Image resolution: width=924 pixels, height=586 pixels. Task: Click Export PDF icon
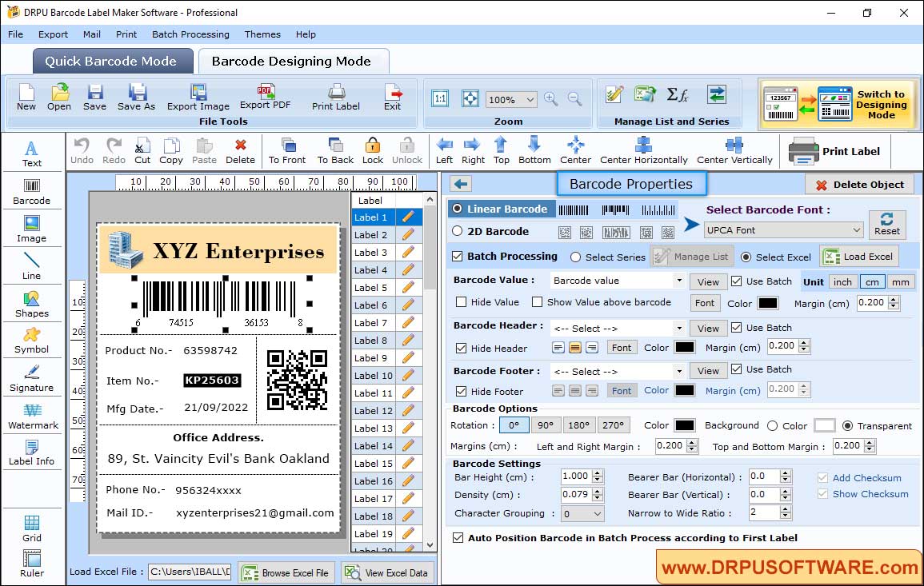(265, 97)
